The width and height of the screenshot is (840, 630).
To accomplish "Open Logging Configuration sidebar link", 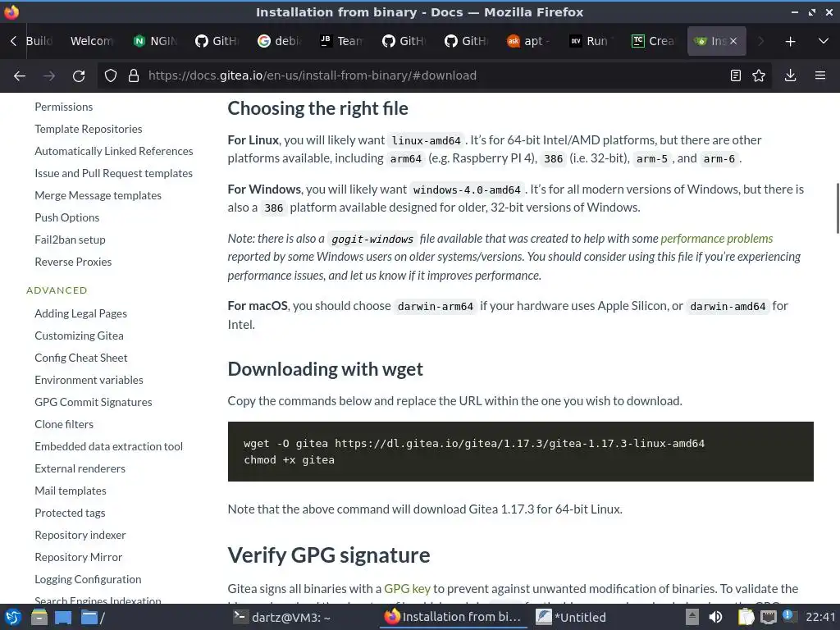I will [88, 580].
